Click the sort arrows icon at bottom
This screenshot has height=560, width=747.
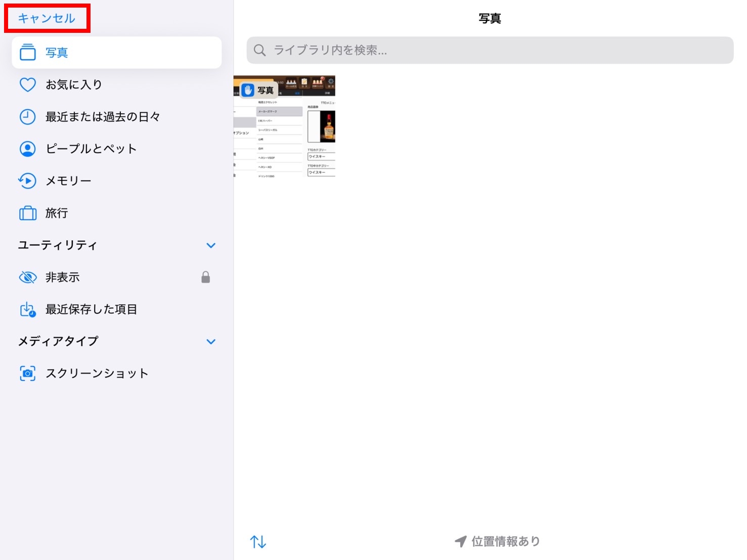[x=258, y=542]
